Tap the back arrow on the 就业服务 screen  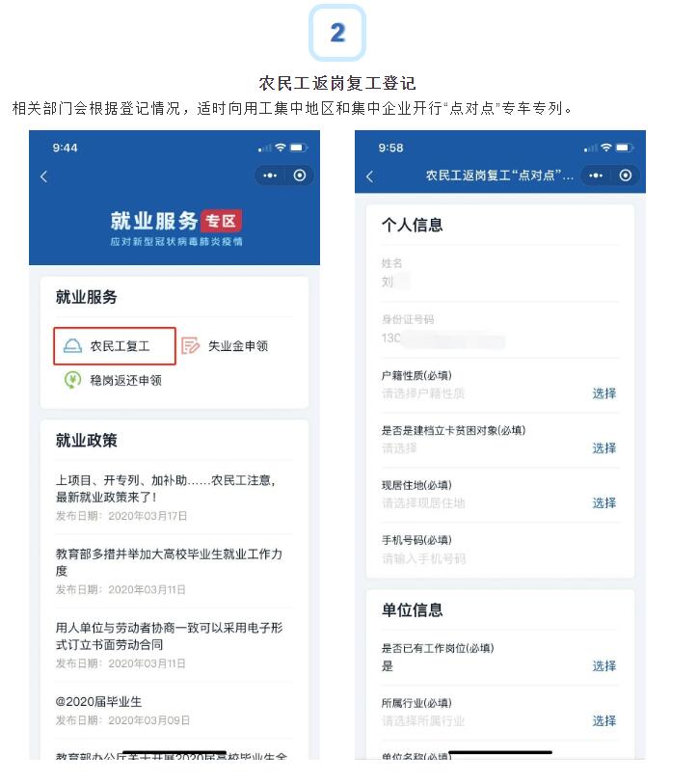44,176
